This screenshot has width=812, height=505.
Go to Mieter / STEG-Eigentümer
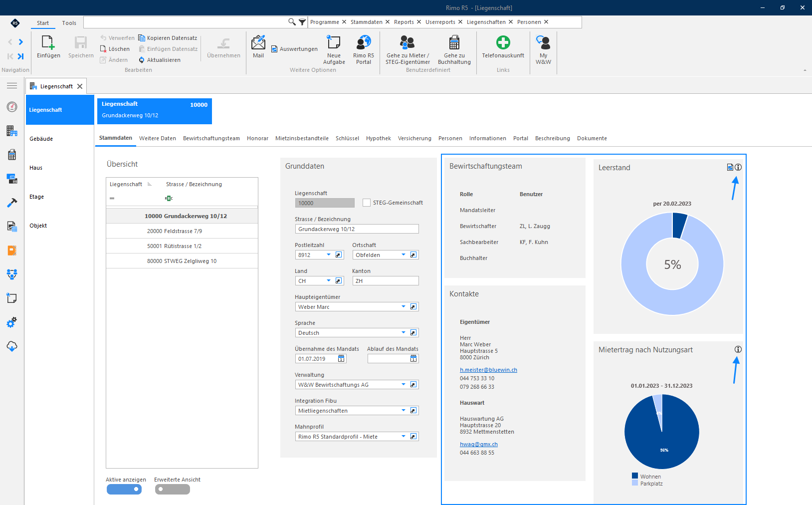coord(407,50)
